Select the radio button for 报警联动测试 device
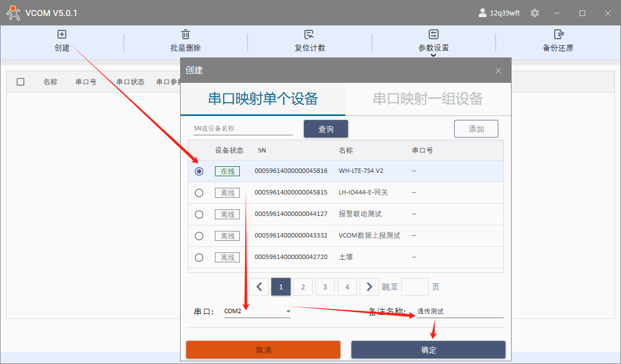The image size is (621, 364). 199,214
